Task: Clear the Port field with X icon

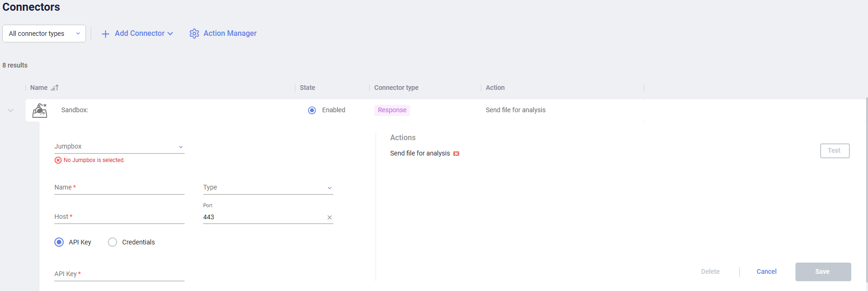Action: coord(330,217)
